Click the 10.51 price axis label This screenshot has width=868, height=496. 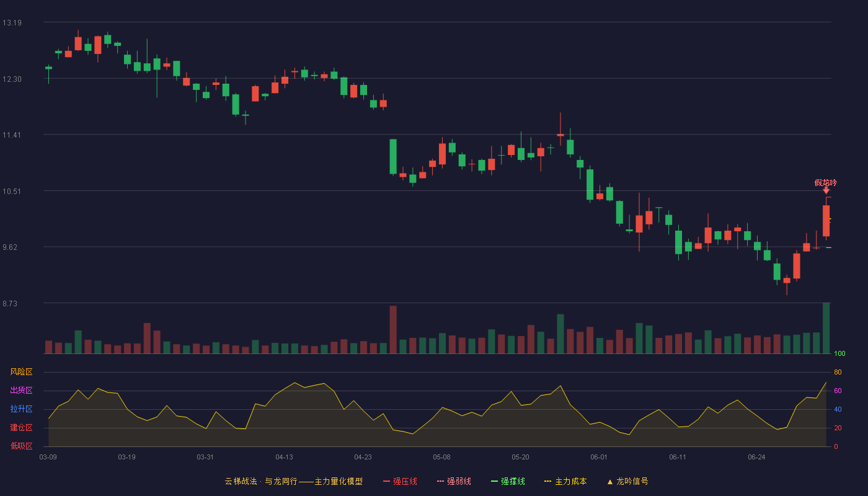coord(12,192)
